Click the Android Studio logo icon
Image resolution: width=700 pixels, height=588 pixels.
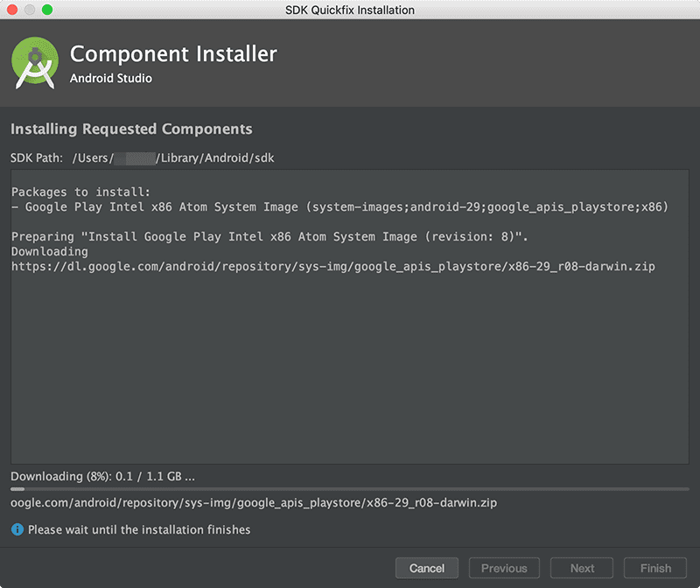[x=35, y=63]
